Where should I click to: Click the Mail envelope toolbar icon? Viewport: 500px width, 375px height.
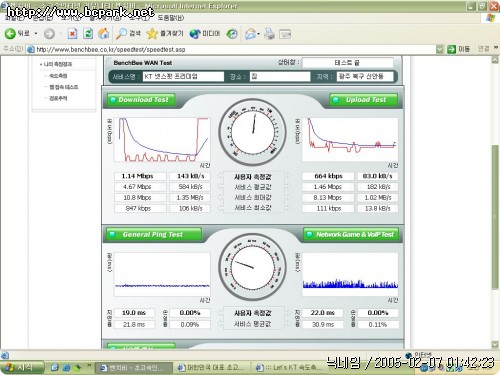point(250,34)
